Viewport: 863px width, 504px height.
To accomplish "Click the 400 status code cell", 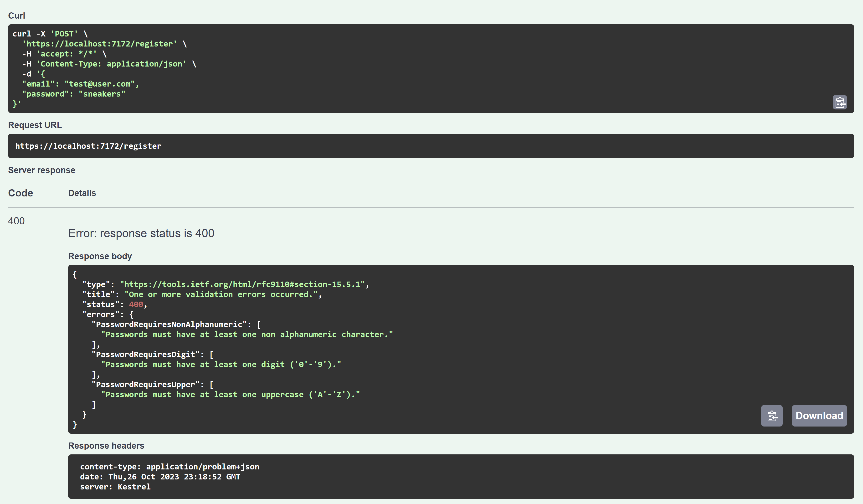I will point(16,221).
